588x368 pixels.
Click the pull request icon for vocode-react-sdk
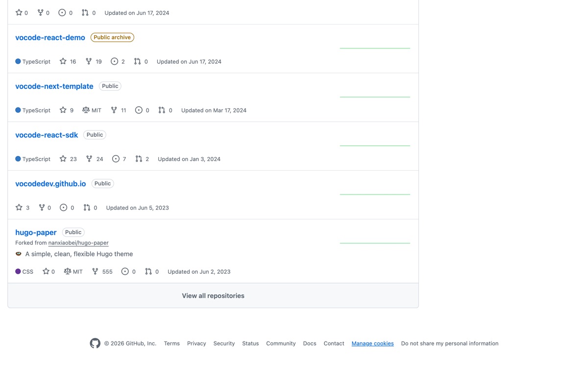[x=139, y=158]
